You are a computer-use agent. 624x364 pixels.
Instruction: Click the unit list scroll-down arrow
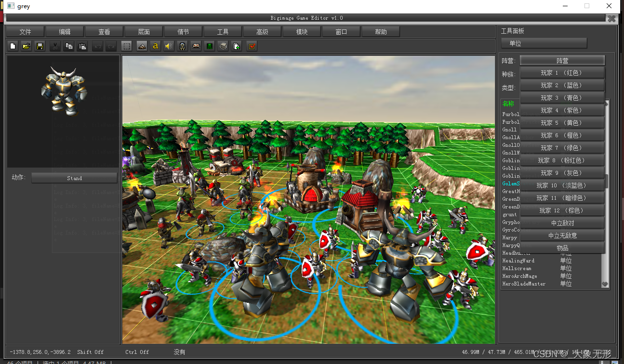[x=605, y=284]
